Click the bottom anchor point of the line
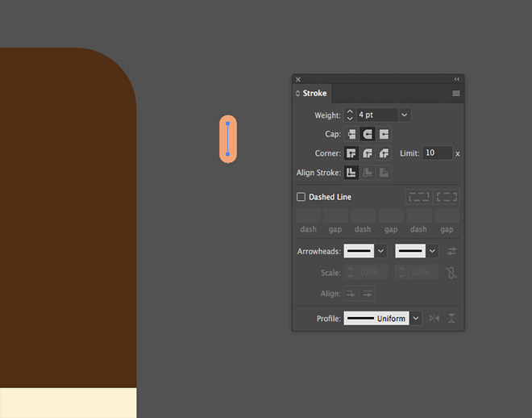The height and width of the screenshot is (418, 532). point(227,154)
